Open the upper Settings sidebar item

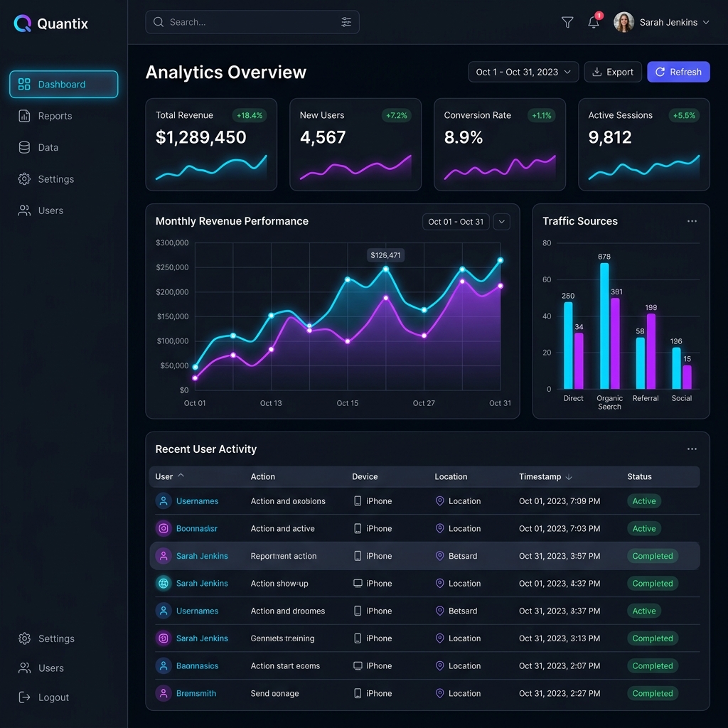point(63,178)
